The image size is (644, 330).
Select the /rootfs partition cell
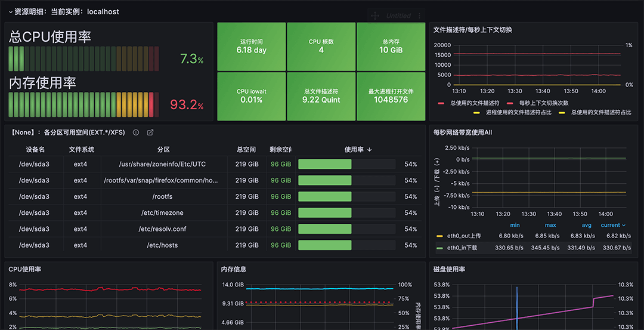(x=162, y=196)
